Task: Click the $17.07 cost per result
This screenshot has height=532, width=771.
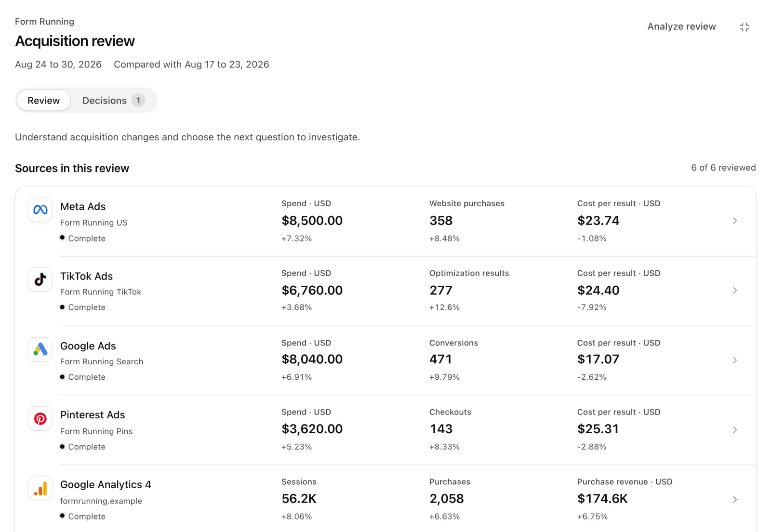Action: click(598, 359)
